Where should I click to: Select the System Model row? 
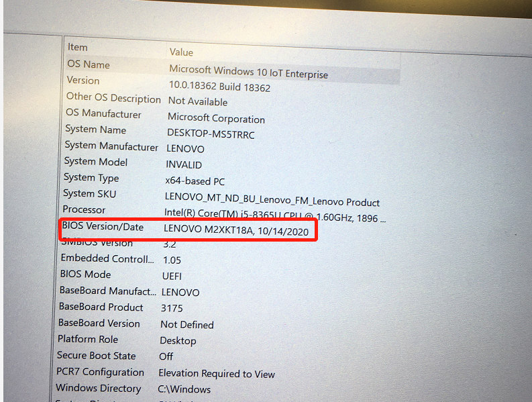click(95, 162)
